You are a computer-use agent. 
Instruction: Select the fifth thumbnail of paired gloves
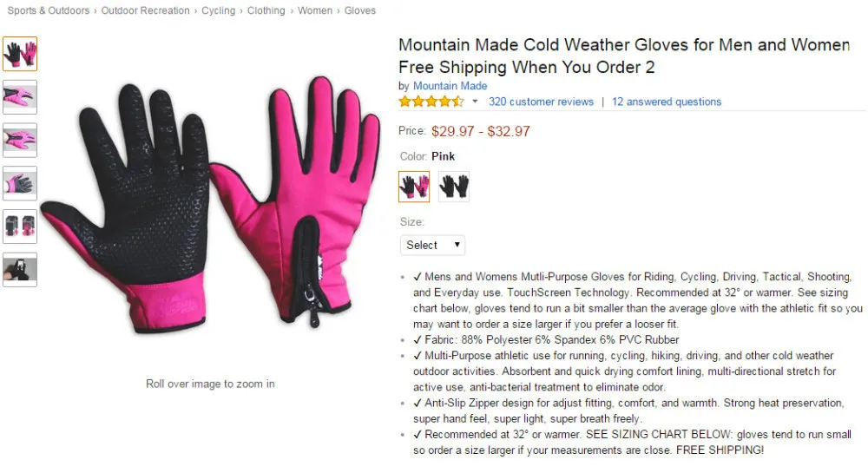(20, 227)
